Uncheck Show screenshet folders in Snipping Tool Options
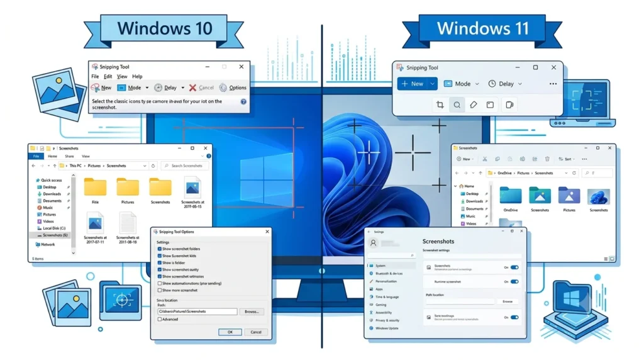The height and width of the screenshot is (360, 644). [160, 249]
